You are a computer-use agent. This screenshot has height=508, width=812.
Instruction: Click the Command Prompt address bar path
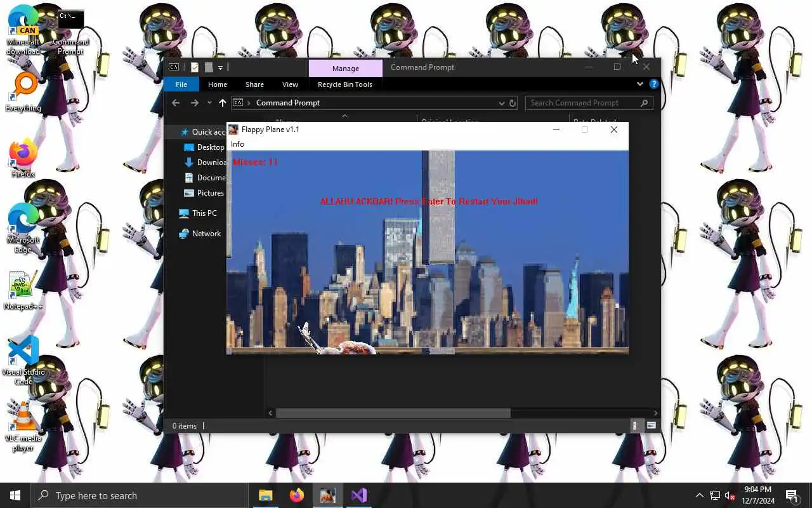click(x=288, y=103)
